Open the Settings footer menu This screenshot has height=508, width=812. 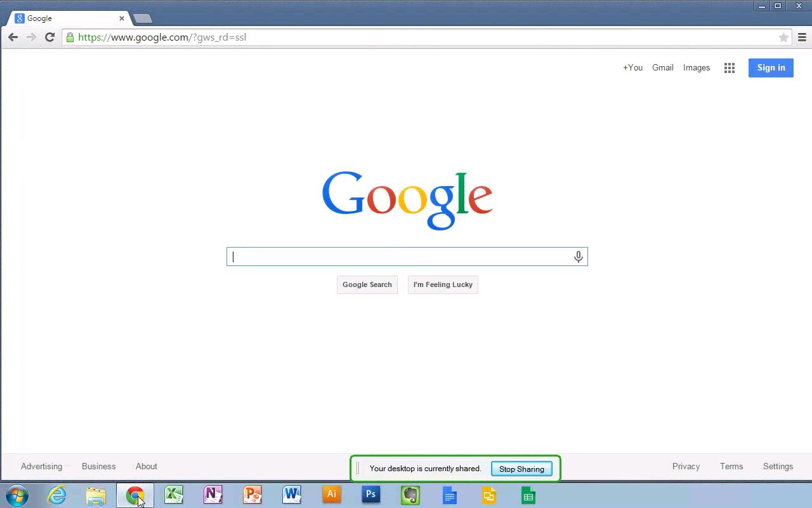click(x=778, y=466)
